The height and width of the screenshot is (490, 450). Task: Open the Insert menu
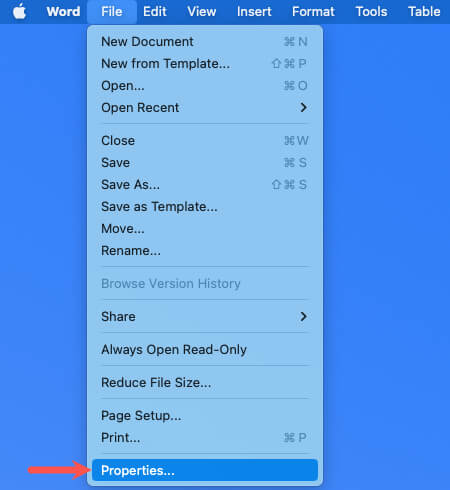pyautogui.click(x=254, y=12)
